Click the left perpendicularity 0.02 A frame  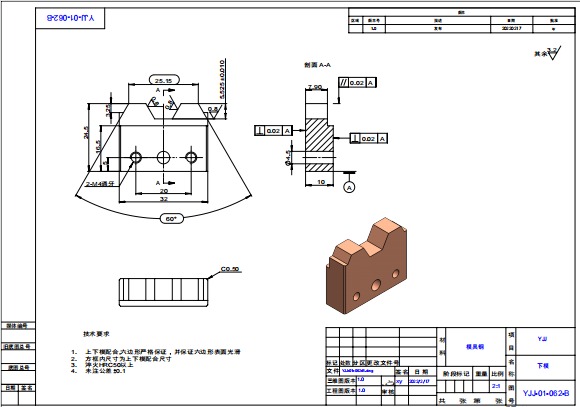[x=273, y=131]
